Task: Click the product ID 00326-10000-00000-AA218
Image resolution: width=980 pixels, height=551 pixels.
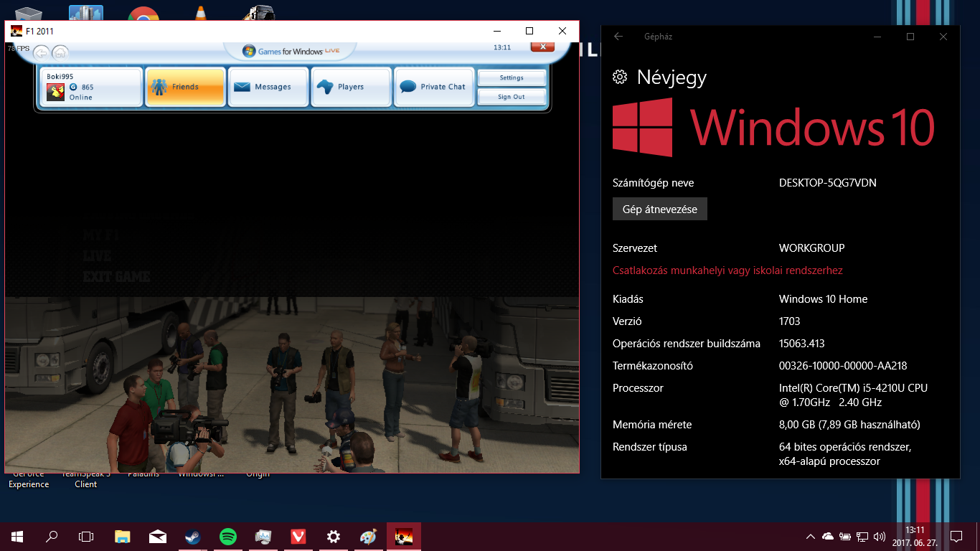Action: (x=843, y=366)
